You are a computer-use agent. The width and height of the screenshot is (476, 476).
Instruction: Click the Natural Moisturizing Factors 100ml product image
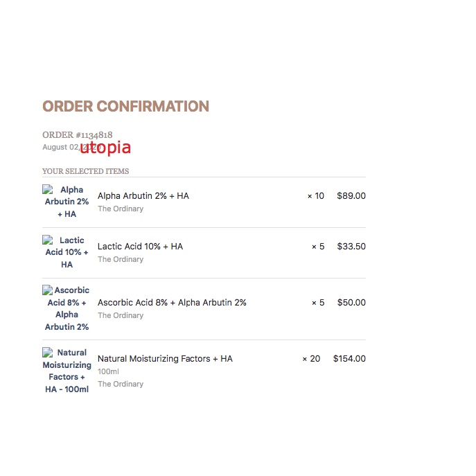click(67, 371)
